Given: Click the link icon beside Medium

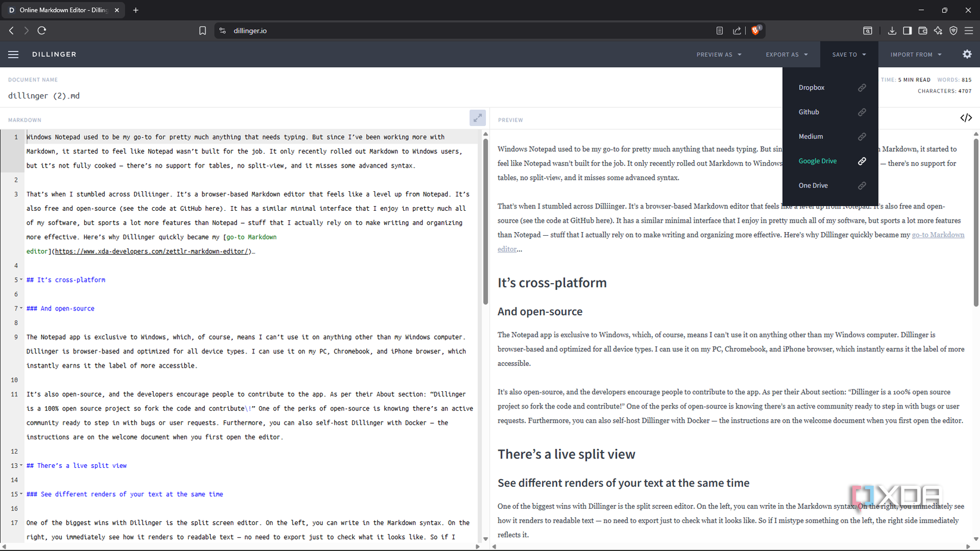Looking at the screenshot, I should click(x=862, y=136).
